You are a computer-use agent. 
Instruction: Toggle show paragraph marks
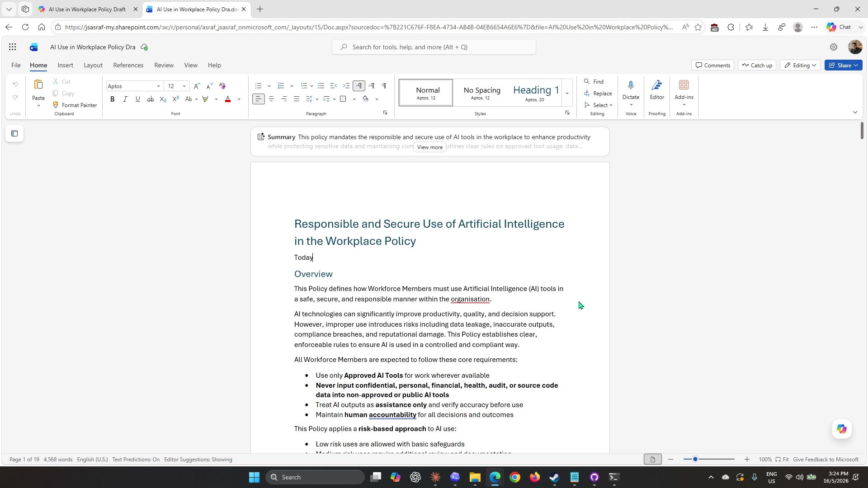pyautogui.click(x=384, y=86)
